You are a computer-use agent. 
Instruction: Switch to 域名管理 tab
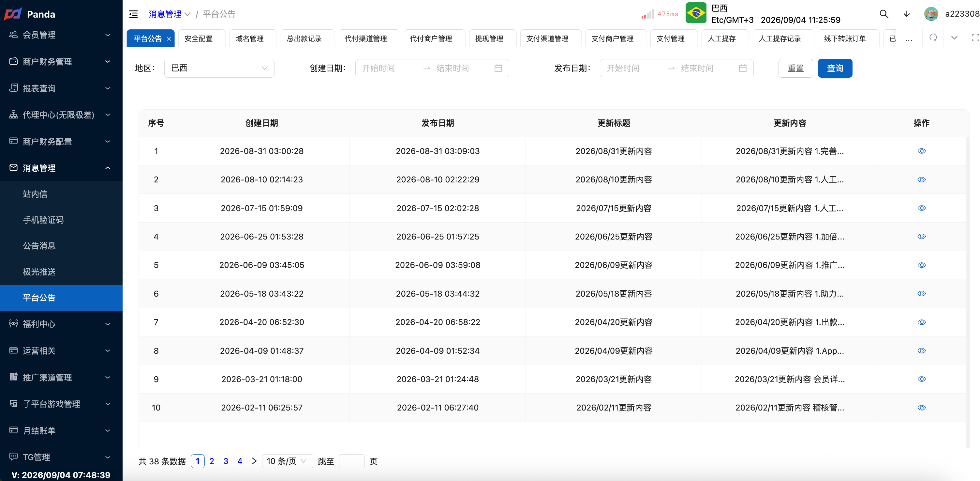click(253, 39)
